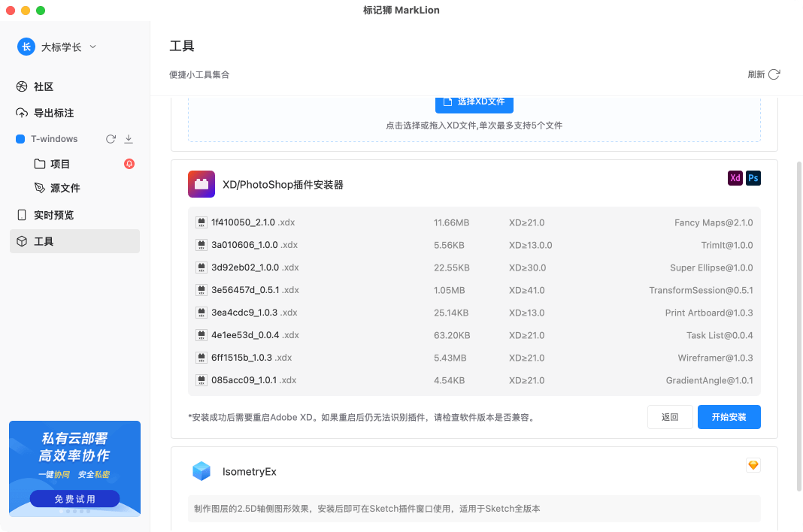The image size is (803, 532).
Task: Click the 返回 button
Action: point(670,417)
